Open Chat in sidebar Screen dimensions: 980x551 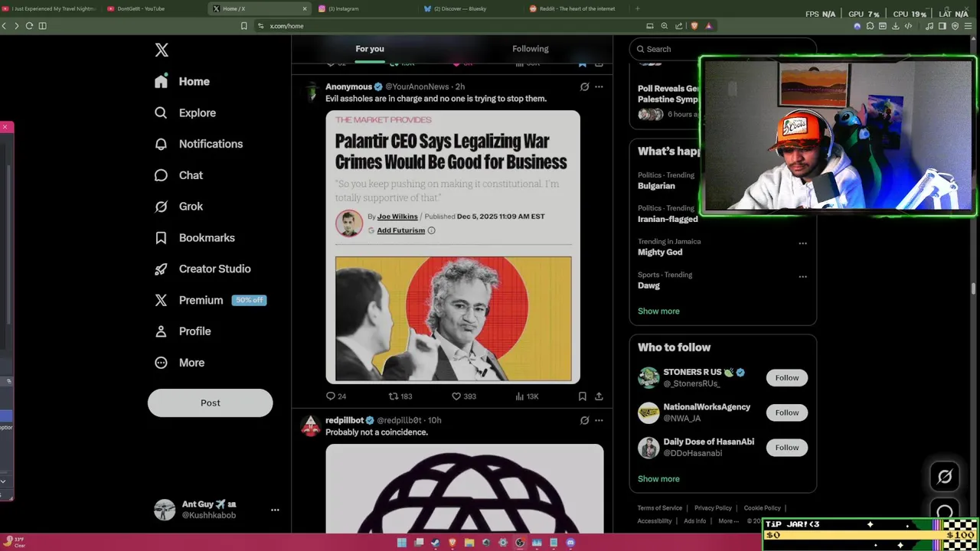[178, 175]
